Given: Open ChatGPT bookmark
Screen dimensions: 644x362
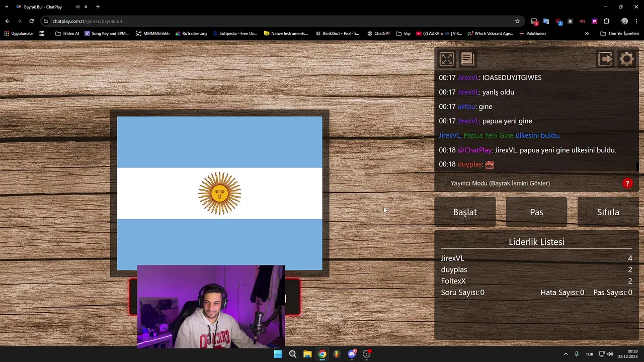Looking at the screenshot, I should click(x=379, y=34).
